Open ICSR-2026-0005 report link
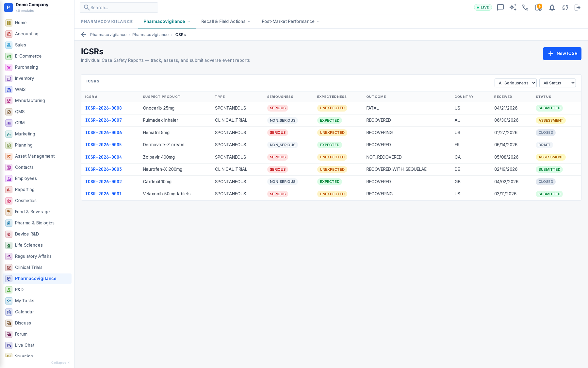 (104, 145)
